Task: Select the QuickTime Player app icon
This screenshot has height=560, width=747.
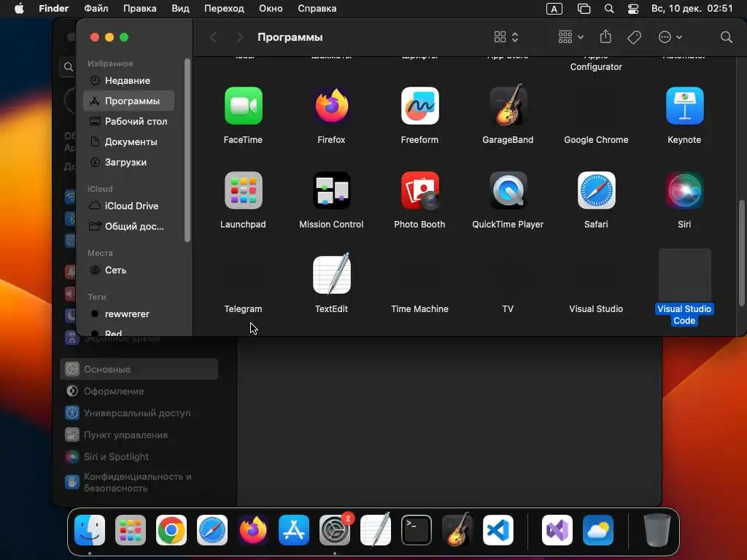Action: coord(508,190)
